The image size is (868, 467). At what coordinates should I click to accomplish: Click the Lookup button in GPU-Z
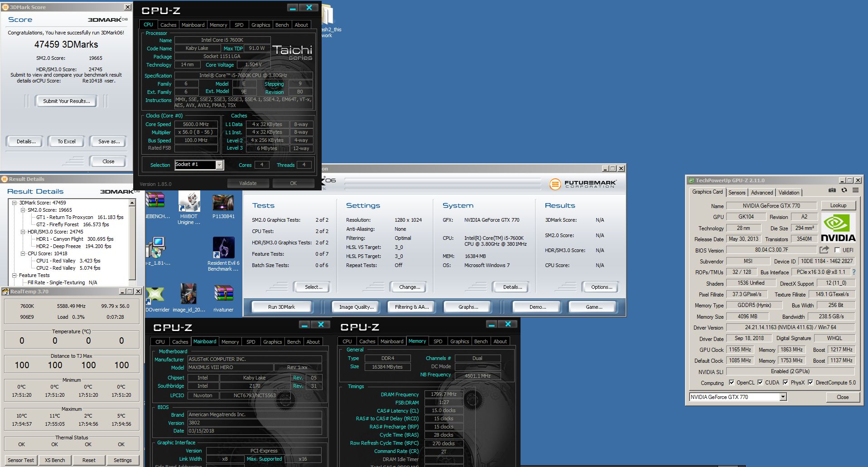(x=838, y=205)
